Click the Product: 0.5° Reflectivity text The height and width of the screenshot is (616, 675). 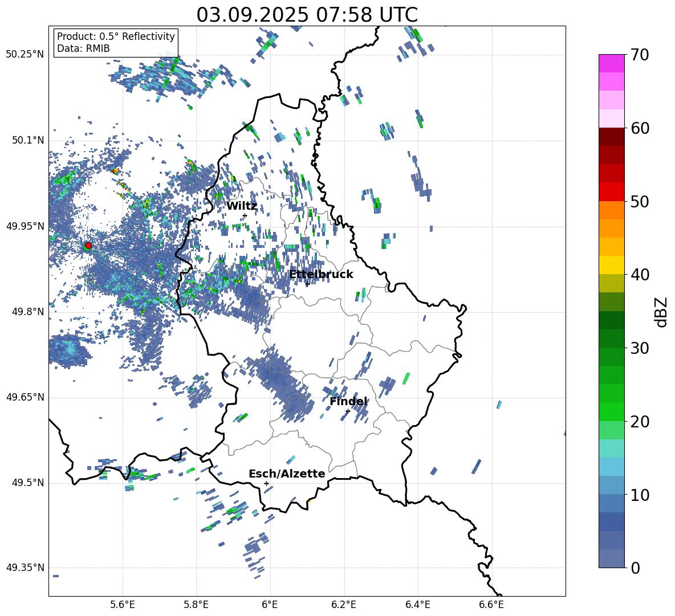(x=116, y=36)
